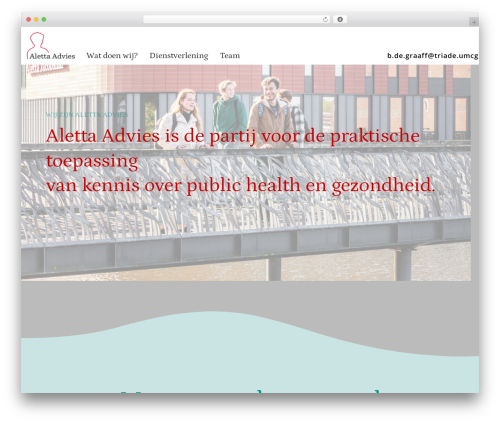
Task: Click the b.de.graaff@triade email link
Action: pos(433,56)
